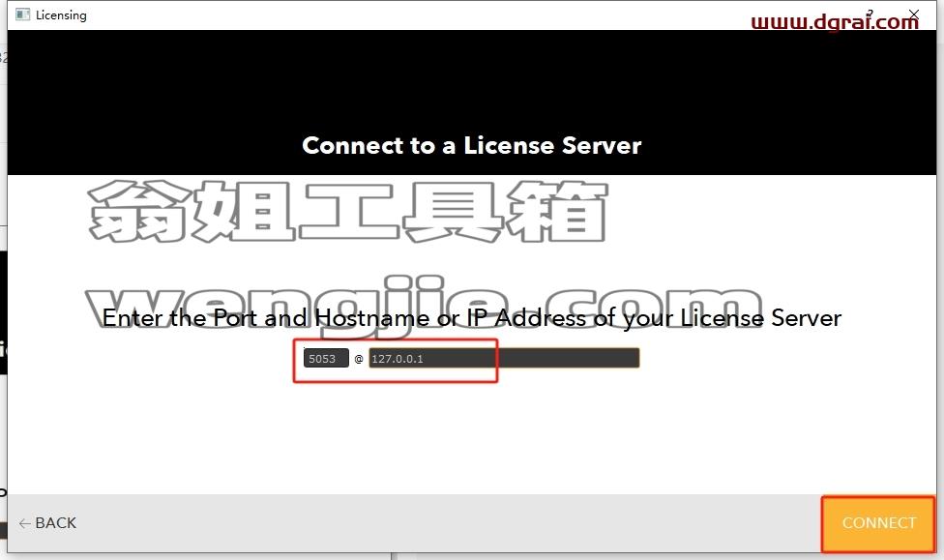Image resolution: width=944 pixels, height=560 pixels.
Task: Focus the port field showing 5053
Action: (x=326, y=358)
